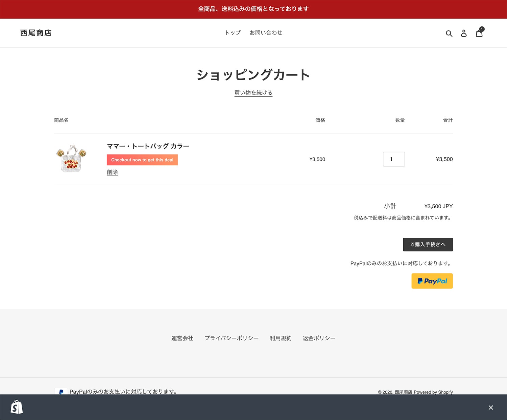The height and width of the screenshot is (420, 507).
Task: Open the 返金ポリシー footer link
Action: click(x=319, y=338)
